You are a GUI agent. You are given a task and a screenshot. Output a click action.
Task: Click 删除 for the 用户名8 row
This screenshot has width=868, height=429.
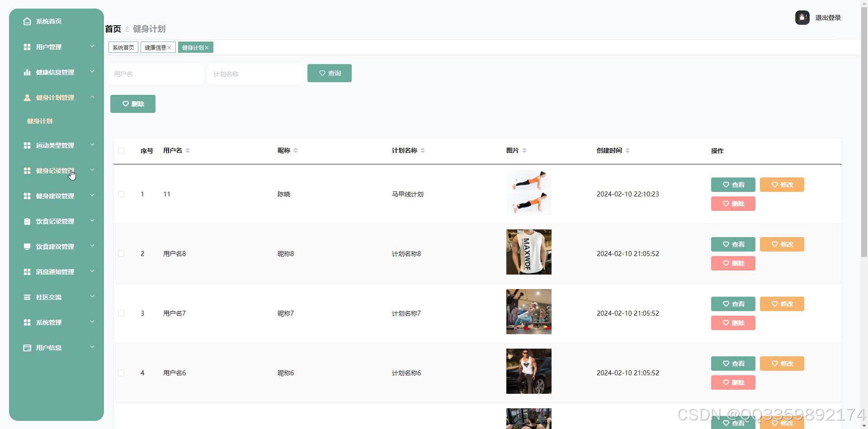pos(733,263)
